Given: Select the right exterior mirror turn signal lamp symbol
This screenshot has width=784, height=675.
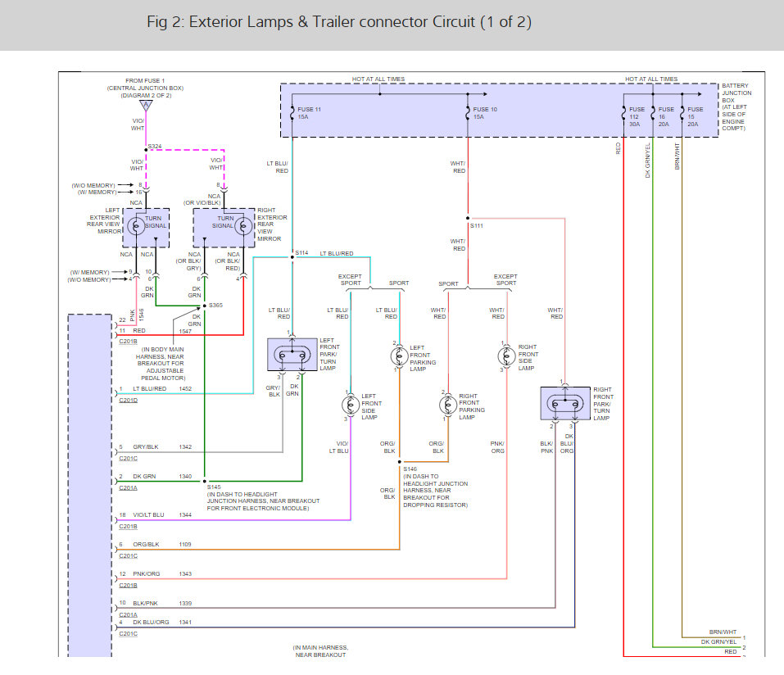Looking at the screenshot, I should [x=243, y=226].
